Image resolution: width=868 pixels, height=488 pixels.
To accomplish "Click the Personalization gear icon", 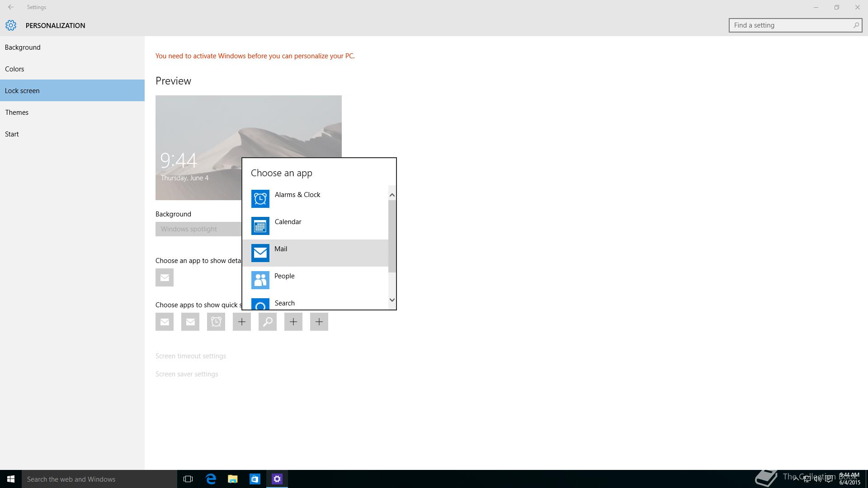I will click(11, 25).
